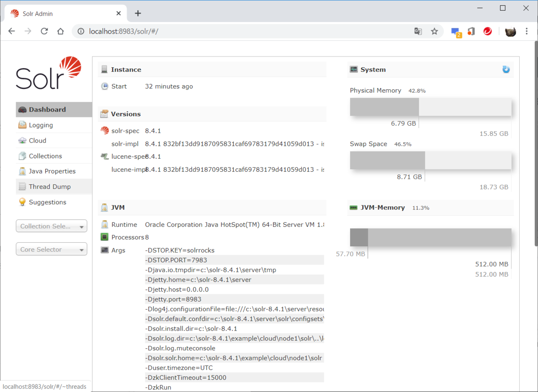Click the JVM header jar icon
The width and height of the screenshot is (538, 392).
[104, 208]
